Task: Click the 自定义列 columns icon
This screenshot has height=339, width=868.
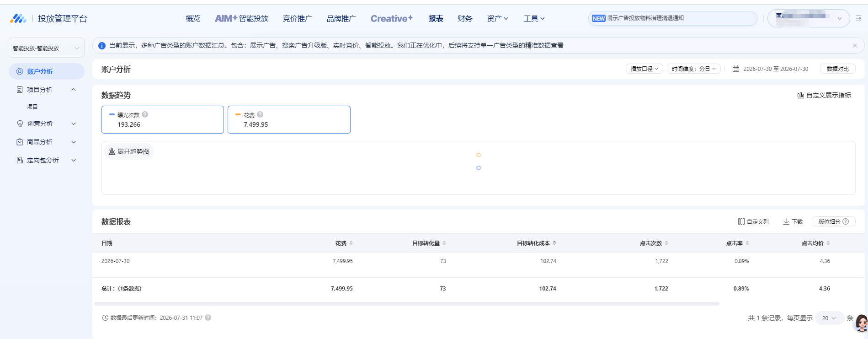Action: [741, 221]
